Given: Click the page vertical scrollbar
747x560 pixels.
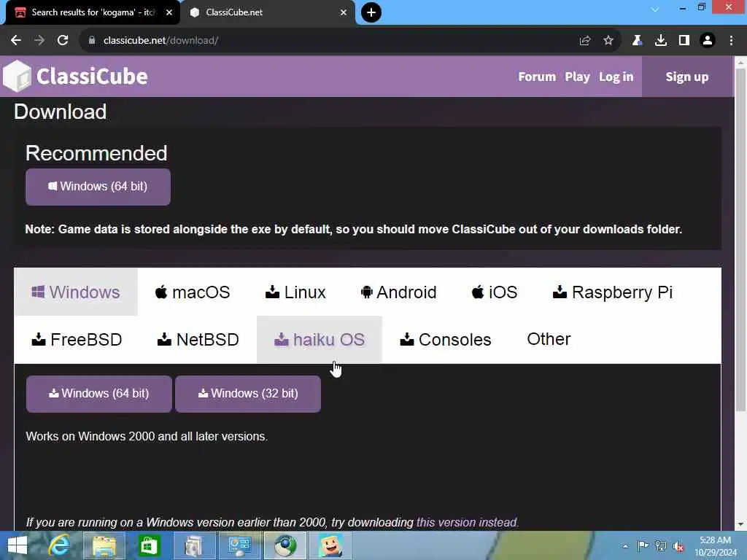Looking at the screenshot, I should click(x=740, y=241).
